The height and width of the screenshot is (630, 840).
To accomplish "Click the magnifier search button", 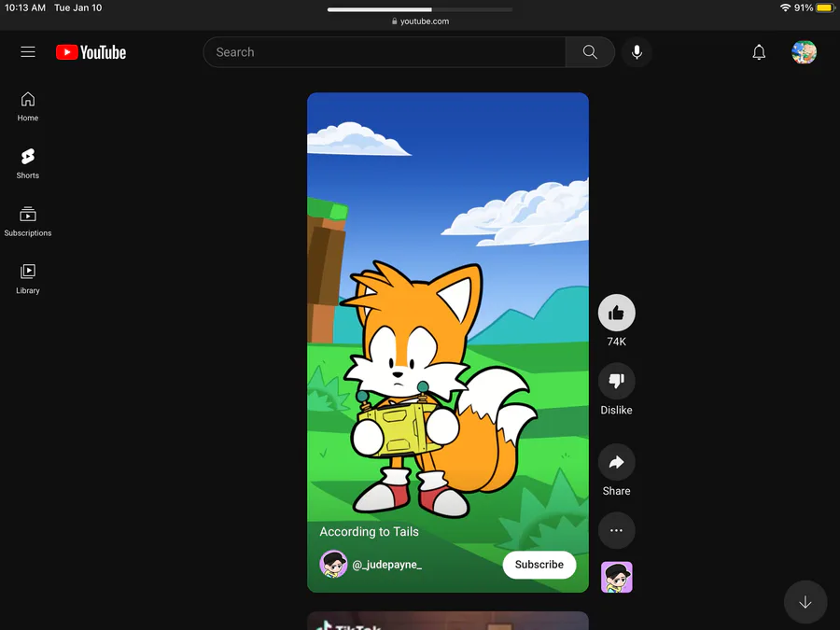I will (x=590, y=52).
